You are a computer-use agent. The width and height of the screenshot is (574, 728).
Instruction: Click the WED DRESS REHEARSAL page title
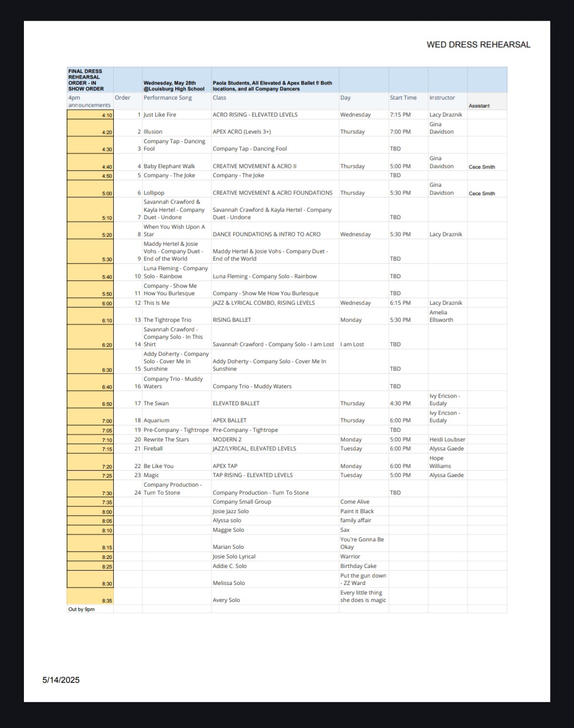(x=478, y=45)
